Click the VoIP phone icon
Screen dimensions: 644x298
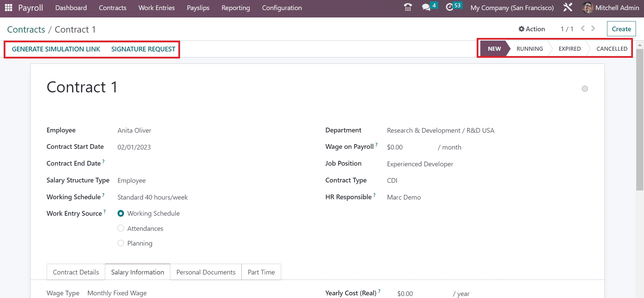coord(407,7)
